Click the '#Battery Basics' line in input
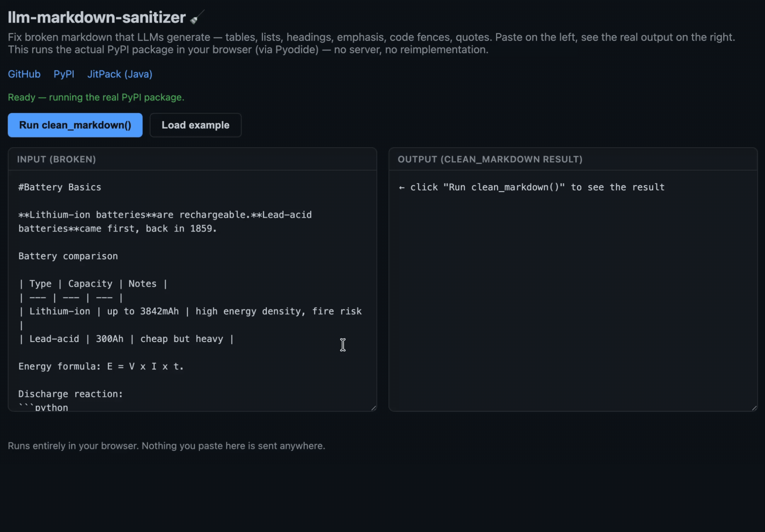This screenshot has width=765, height=532. tap(60, 187)
